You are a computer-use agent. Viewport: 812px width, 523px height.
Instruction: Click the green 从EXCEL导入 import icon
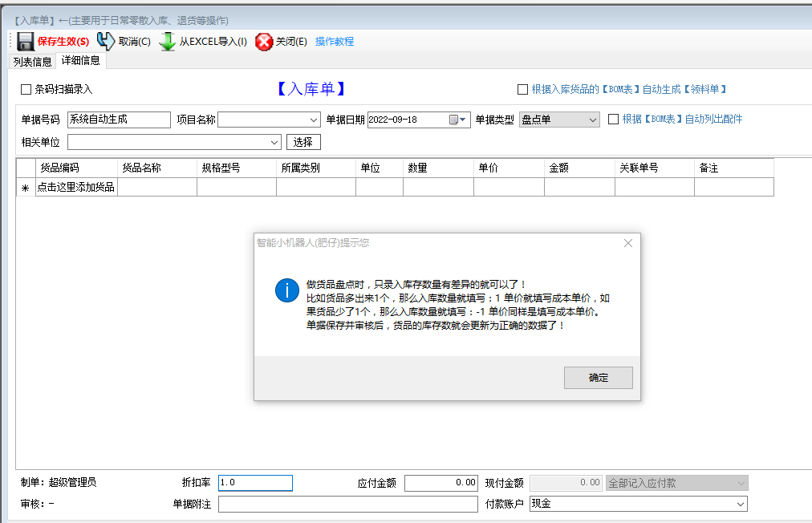pyautogui.click(x=166, y=41)
